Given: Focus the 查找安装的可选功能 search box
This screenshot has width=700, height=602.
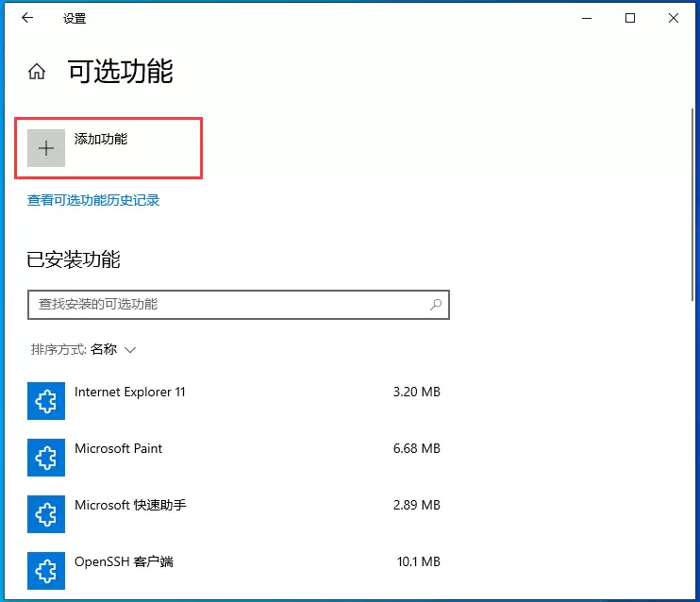Looking at the screenshot, I should tap(226, 305).
